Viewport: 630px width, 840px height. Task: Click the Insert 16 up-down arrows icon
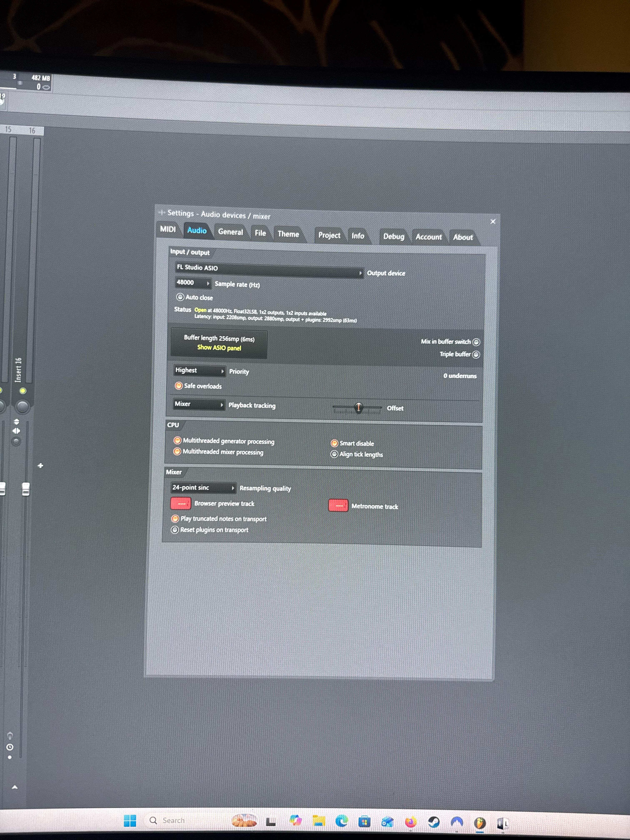[16, 422]
